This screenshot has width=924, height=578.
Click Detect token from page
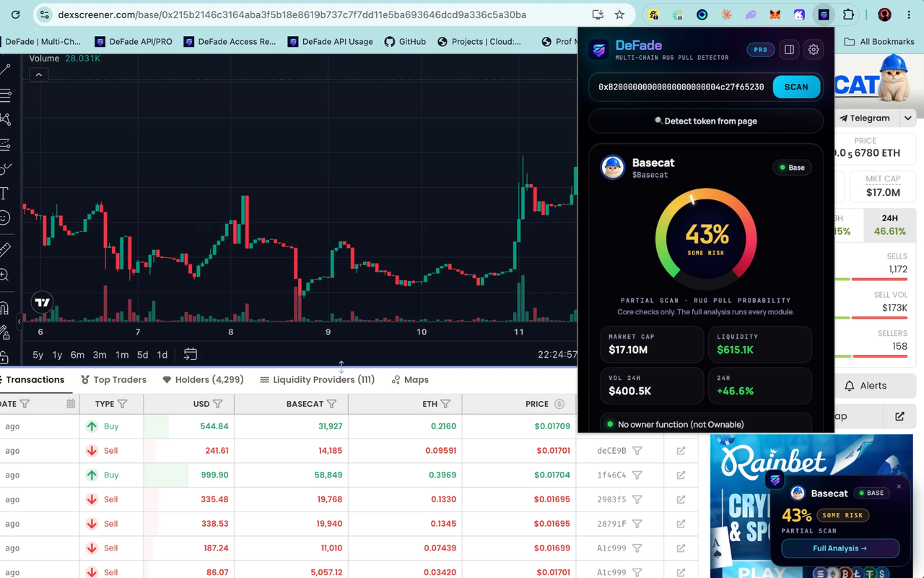tap(706, 121)
